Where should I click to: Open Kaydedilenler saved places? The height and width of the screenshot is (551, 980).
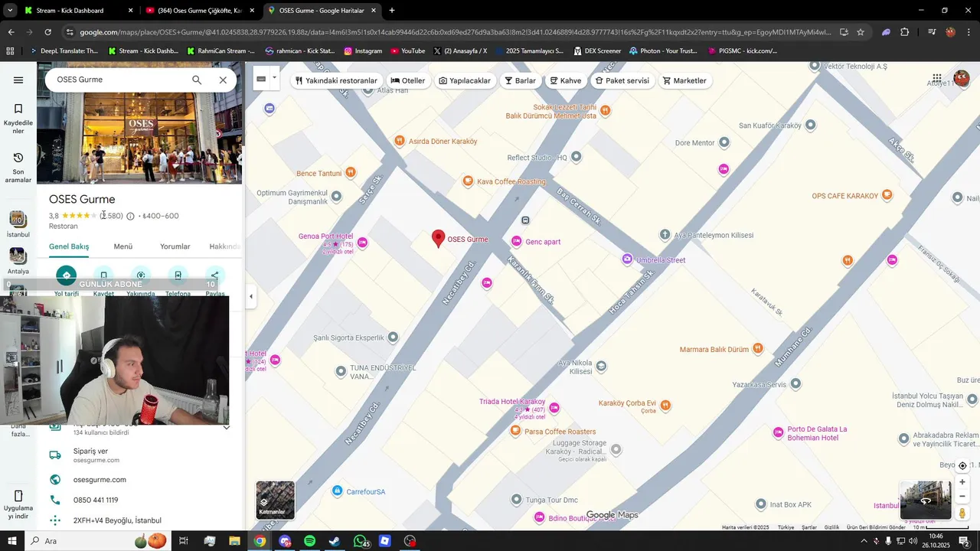(x=18, y=119)
